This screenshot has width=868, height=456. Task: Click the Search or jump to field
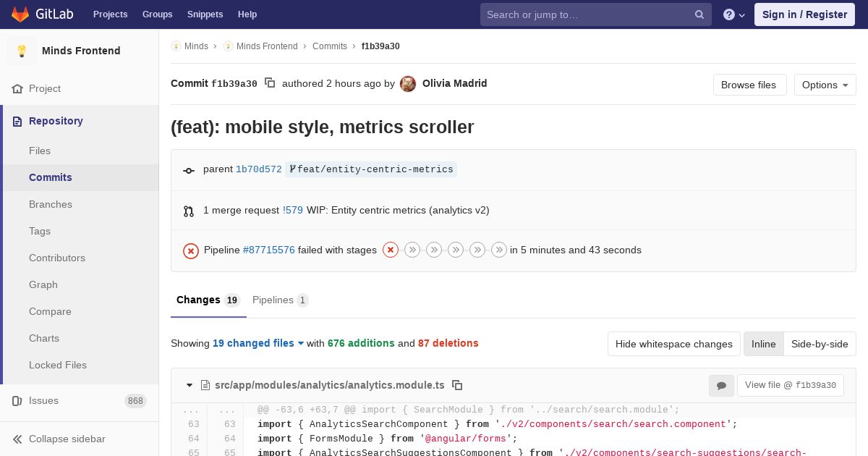(x=587, y=14)
